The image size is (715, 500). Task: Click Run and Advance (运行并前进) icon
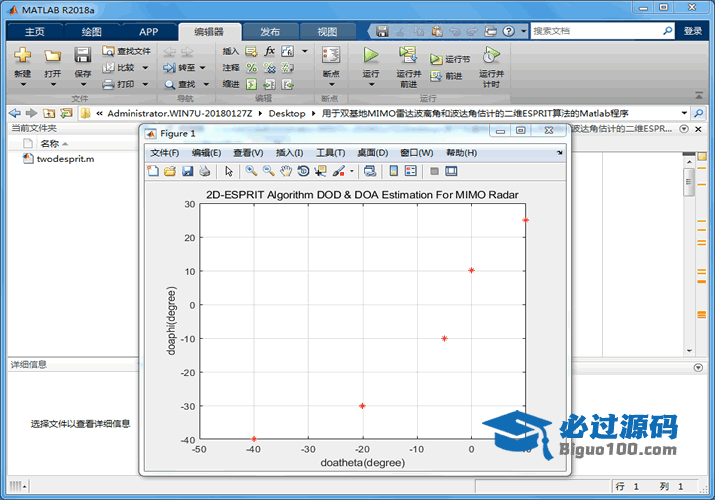point(408,55)
